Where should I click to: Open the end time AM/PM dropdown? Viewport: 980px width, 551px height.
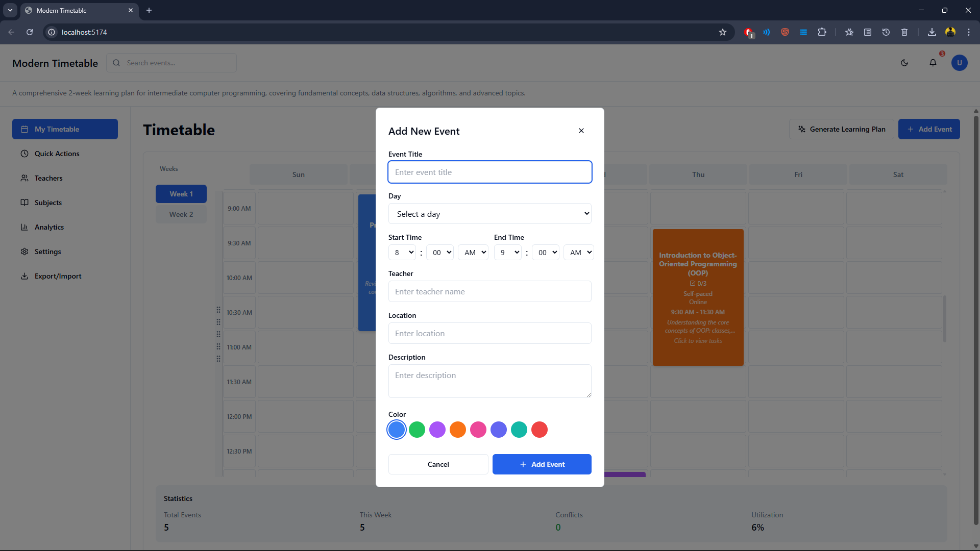pos(579,253)
